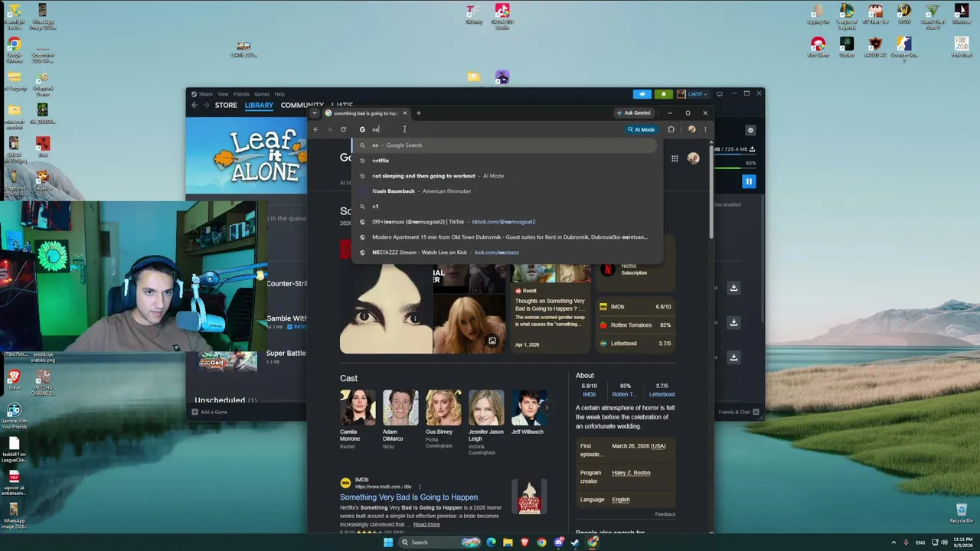Open the View menu in Steam
The height and width of the screenshot is (551, 980).
pyautogui.click(x=223, y=94)
